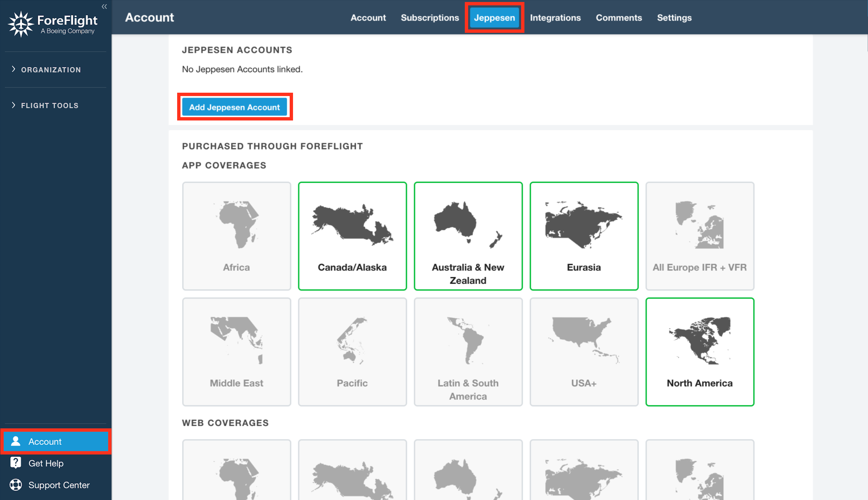Click the Account person icon in the sidebar

pyautogui.click(x=16, y=441)
